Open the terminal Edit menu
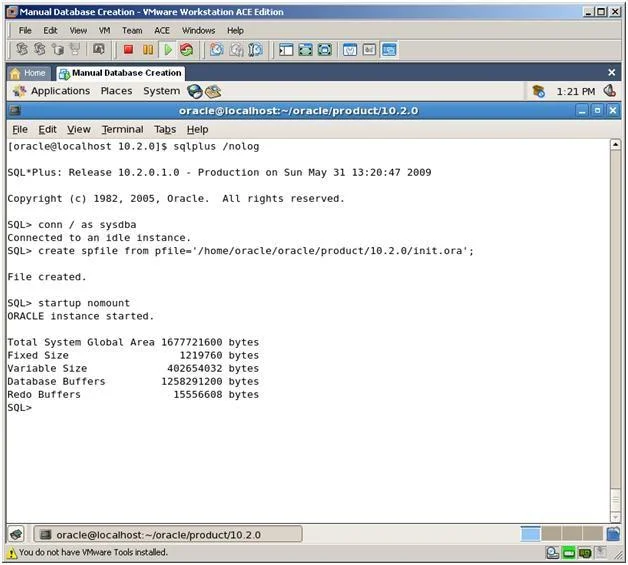Screen dimensions: 628x565 (47, 130)
